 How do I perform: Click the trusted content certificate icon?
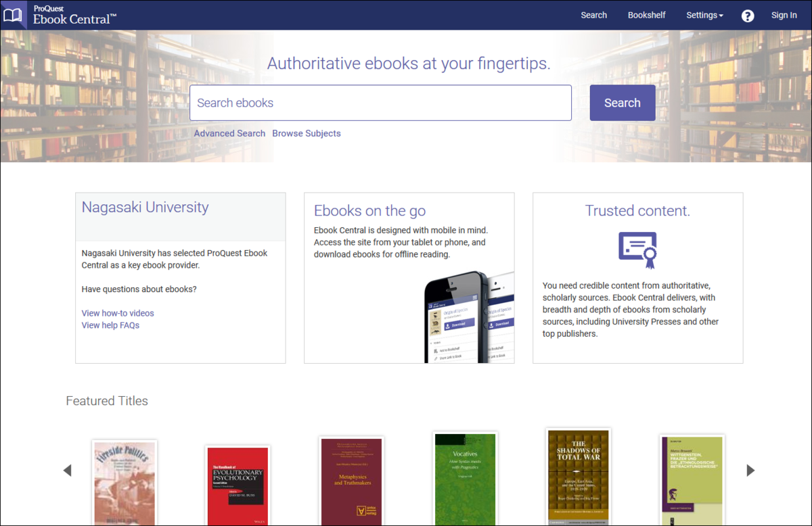pos(637,250)
